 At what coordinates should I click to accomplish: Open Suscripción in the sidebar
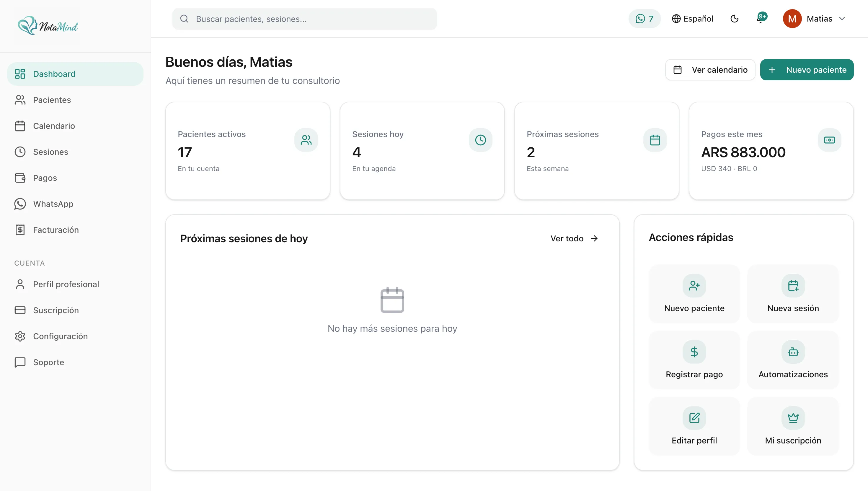pos(75,310)
